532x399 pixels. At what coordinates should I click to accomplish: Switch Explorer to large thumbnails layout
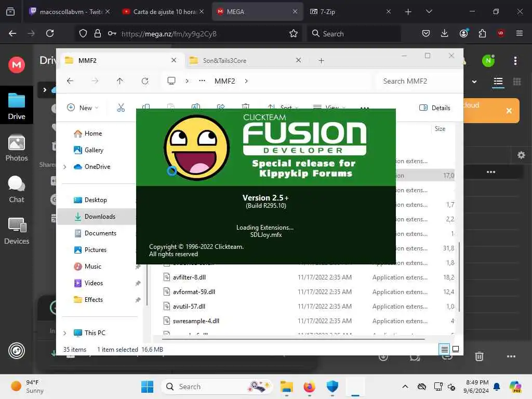pos(456,349)
